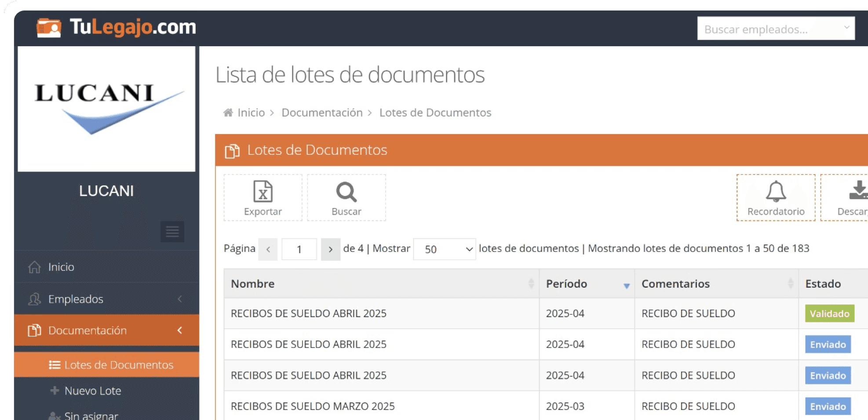Open the Exportar Excel export tool
Screen dimensions: 868x420
[263, 197]
